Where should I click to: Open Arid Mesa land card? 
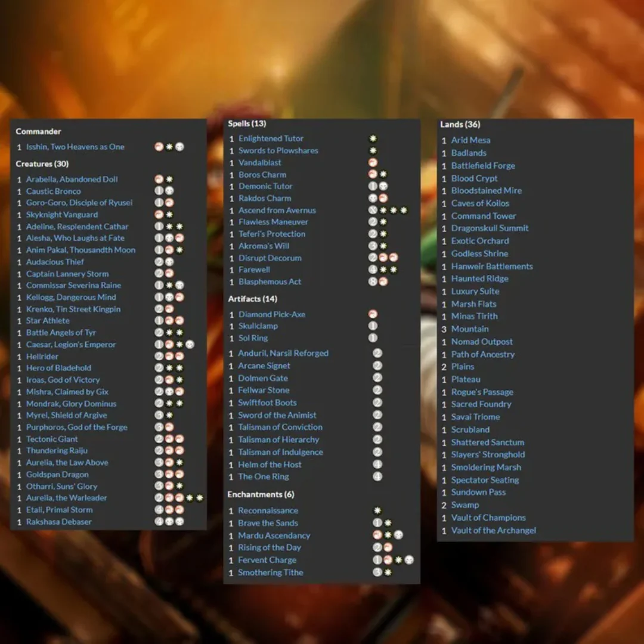click(x=470, y=140)
